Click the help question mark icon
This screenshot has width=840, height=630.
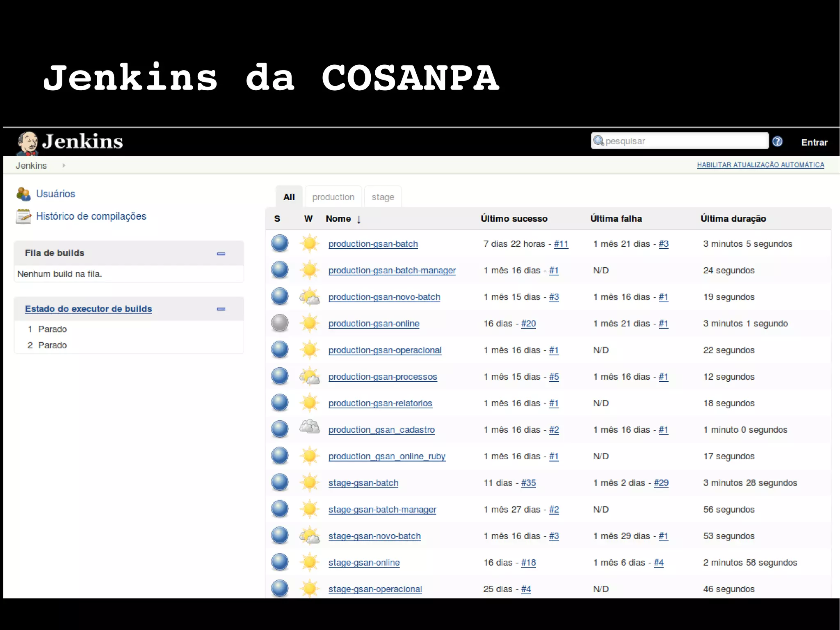(777, 142)
